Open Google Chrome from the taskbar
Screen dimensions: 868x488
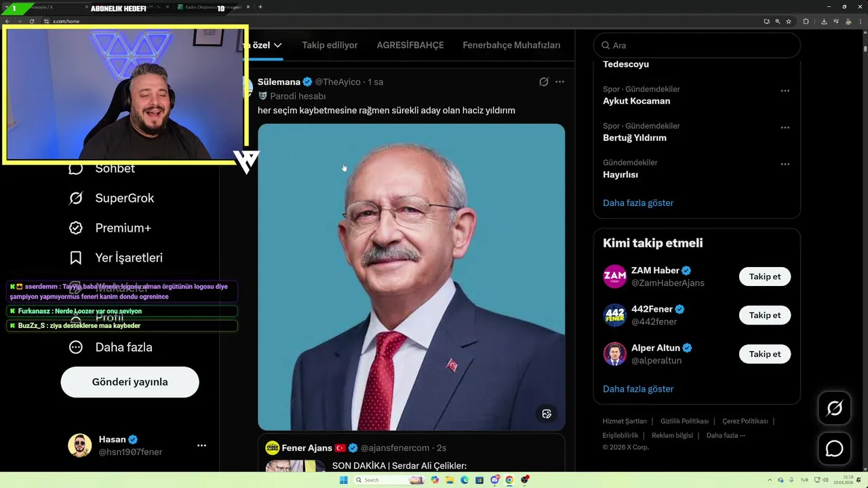509,480
